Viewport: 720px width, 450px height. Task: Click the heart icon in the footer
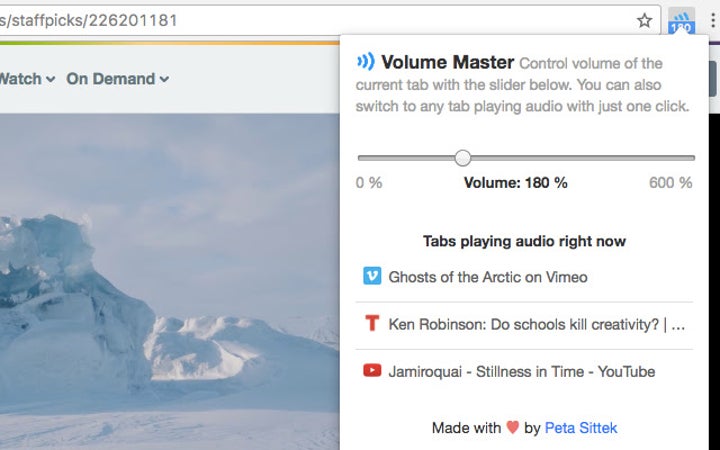coord(512,428)
